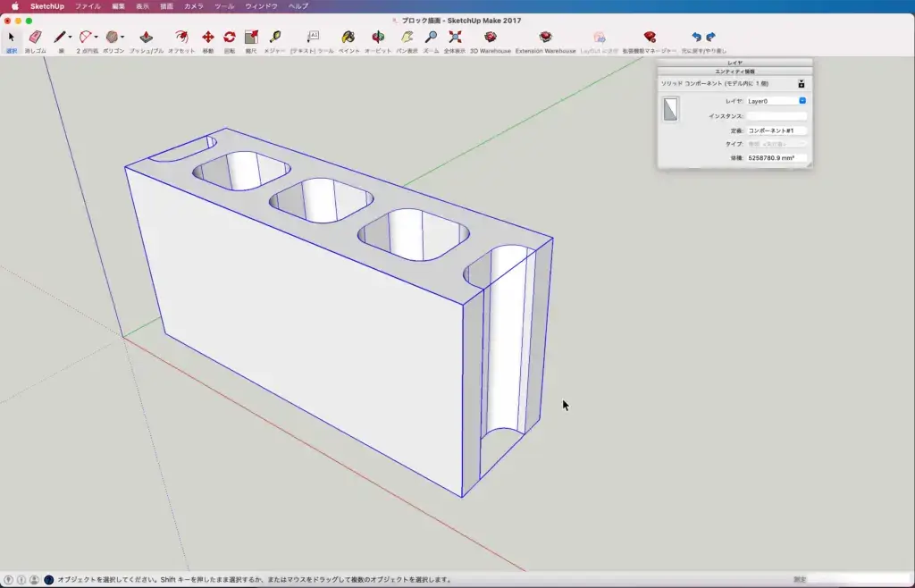Redo with the right blue arrow
The height and width of the screenshot is (588, 915).
710,38
